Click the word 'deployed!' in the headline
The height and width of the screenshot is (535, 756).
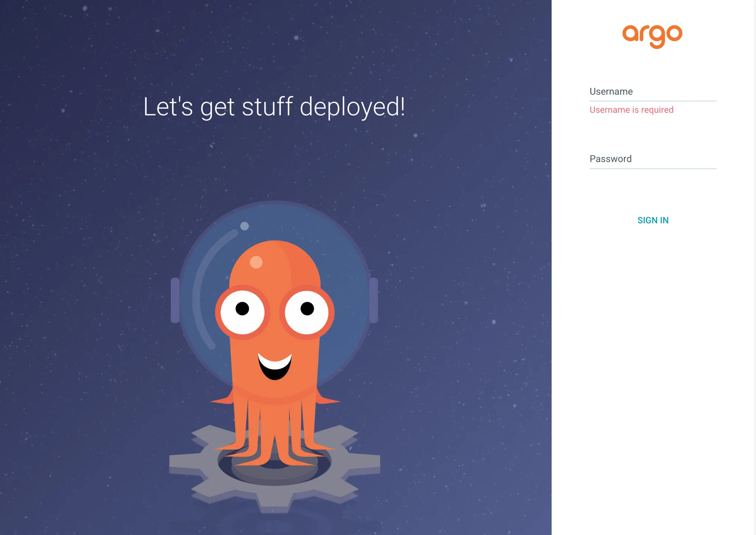[352, 107]
